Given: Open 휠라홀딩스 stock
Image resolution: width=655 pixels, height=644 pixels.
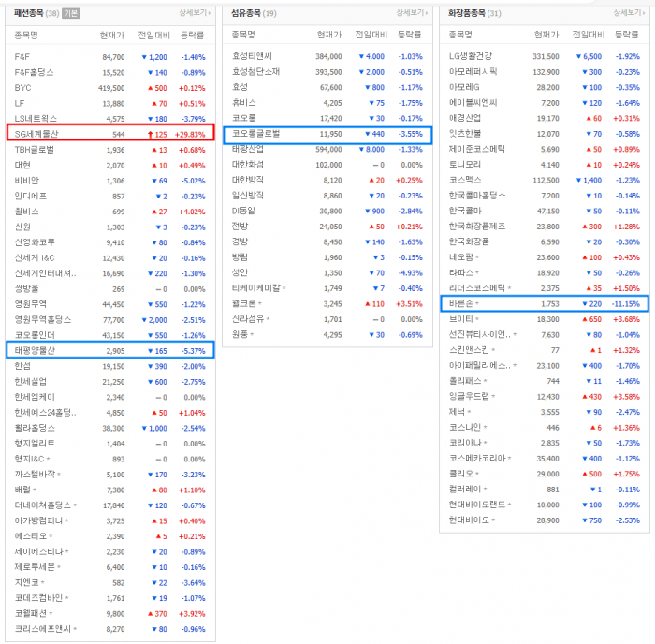Looking at the screenshot, I should (x=35, y=428).
